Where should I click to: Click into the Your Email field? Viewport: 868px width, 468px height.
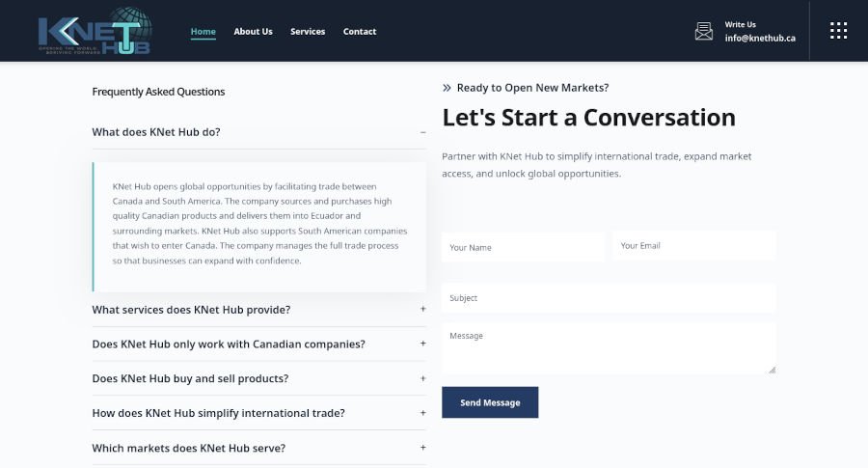694,245
